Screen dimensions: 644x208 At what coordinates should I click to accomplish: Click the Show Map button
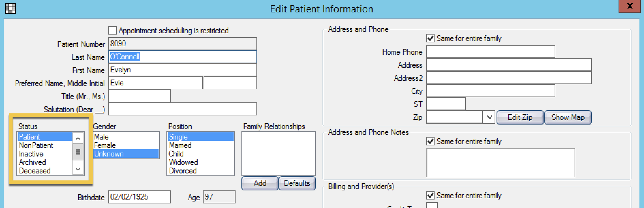[x=568, y=117]
